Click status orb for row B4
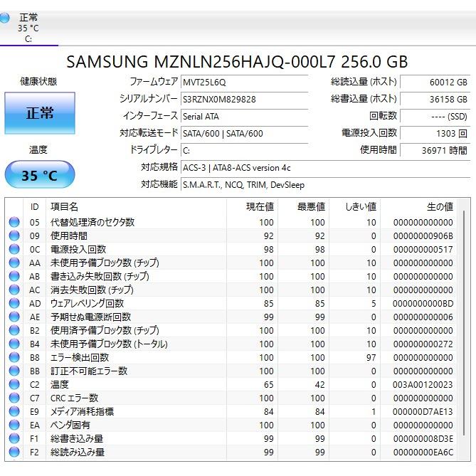 pyautogui.click(x=14, y=344)
